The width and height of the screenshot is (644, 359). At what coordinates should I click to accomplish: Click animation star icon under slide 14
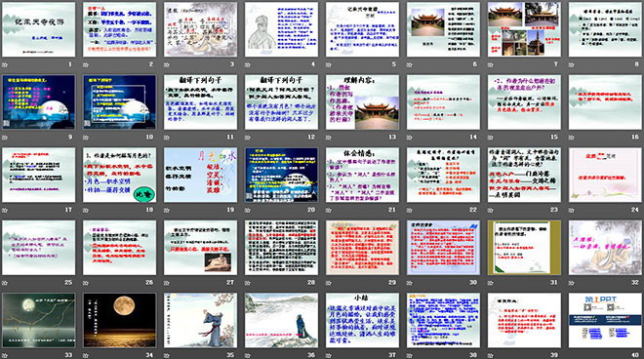pos(410,138)
